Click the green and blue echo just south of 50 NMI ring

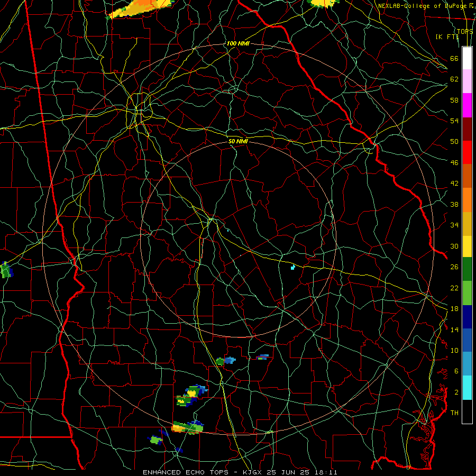point(225,361)
